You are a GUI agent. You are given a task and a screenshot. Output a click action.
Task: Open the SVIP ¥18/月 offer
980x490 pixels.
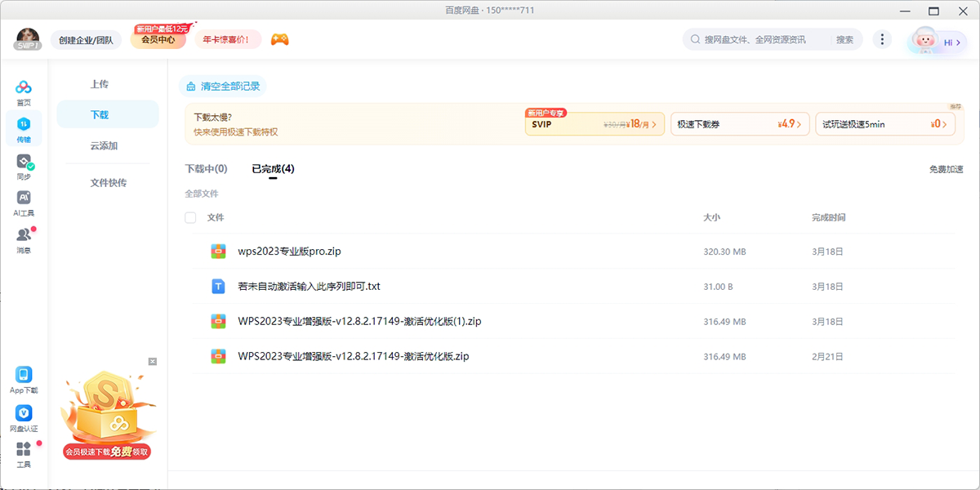point(595,124)
